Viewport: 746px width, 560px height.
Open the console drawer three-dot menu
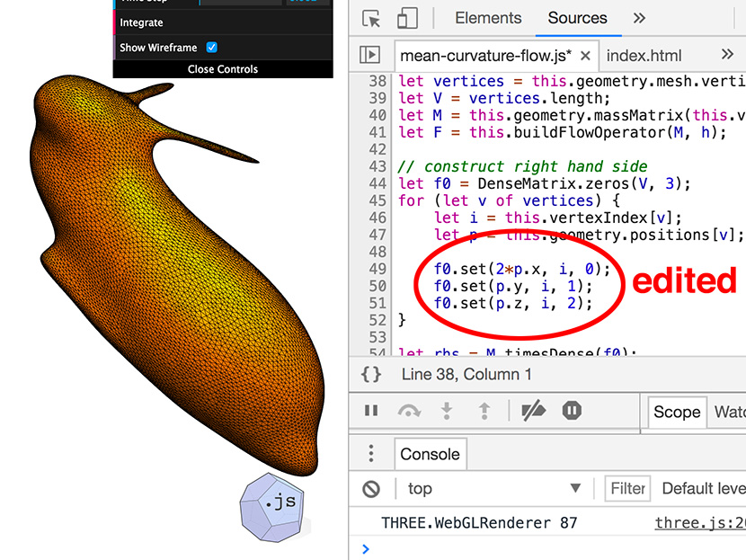(x=371, y=453)
